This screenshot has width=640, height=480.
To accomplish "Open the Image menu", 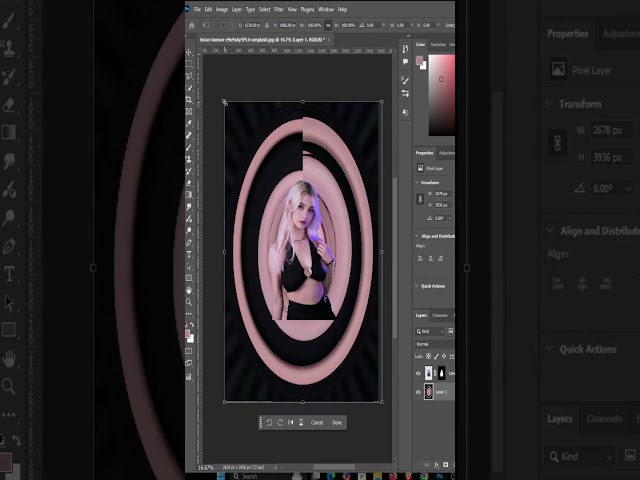I will point(222,9).
